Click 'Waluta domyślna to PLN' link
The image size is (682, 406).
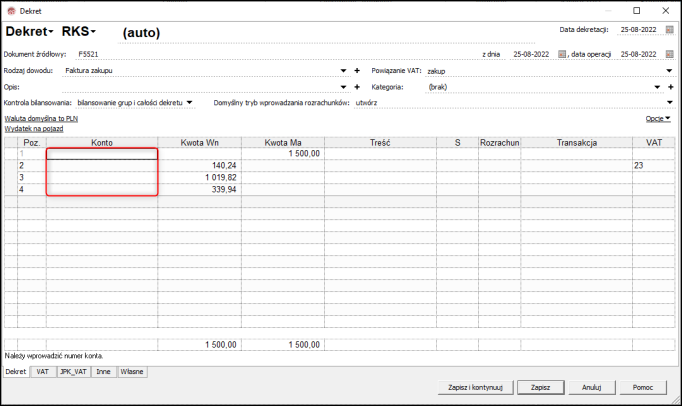(41, 118)
